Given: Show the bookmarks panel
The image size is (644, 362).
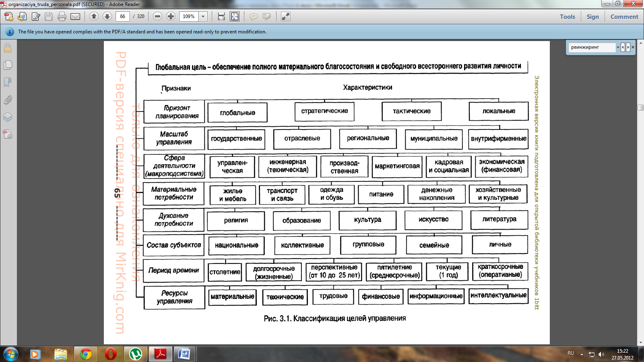Looking at the screenshot, I should click(8, 82).
